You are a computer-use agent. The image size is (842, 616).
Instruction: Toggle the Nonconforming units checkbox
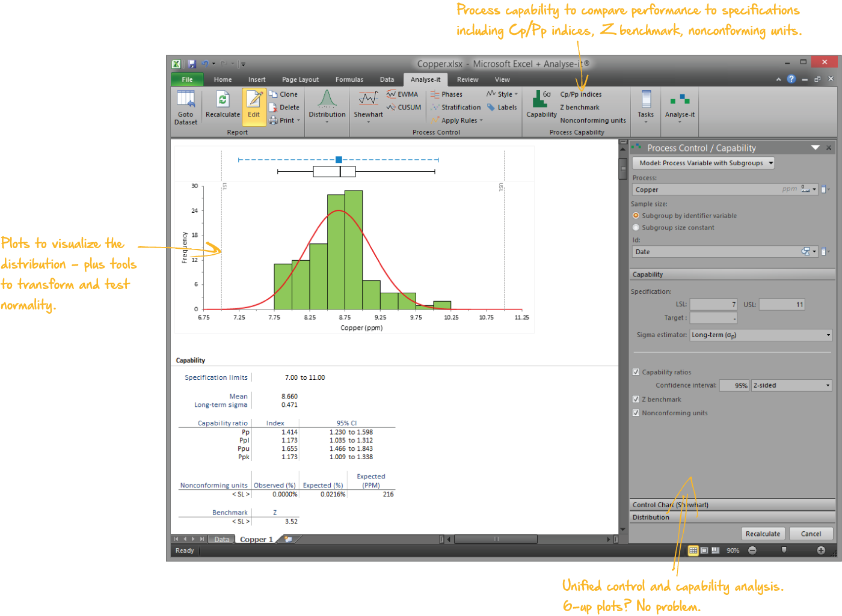pos(636,413)
